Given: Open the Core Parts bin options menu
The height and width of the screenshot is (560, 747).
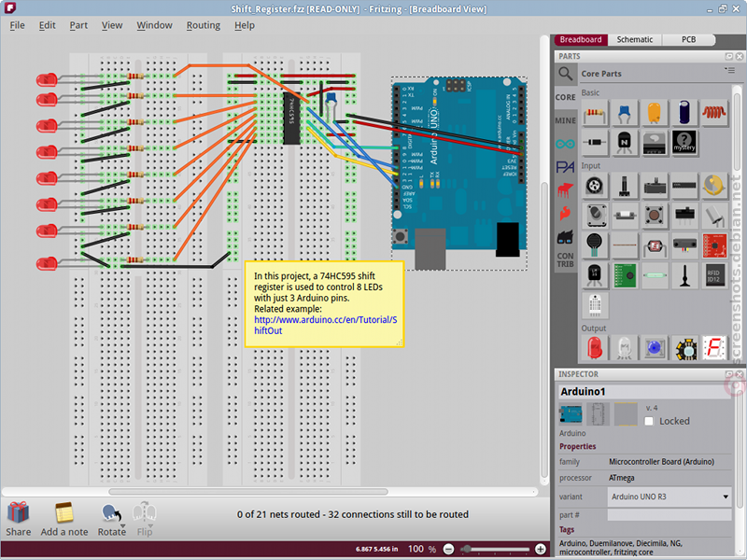Looking at the screenshot, I should 729,70.
